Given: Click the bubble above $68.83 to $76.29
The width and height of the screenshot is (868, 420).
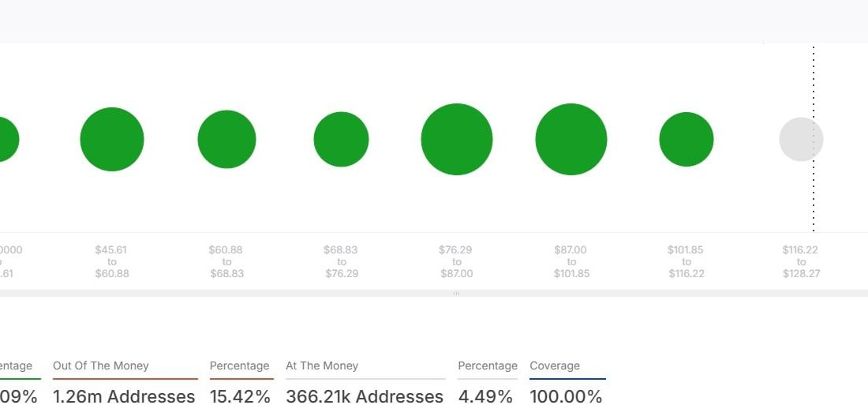Looking at the screenshot, I should [x=341, y=140].
